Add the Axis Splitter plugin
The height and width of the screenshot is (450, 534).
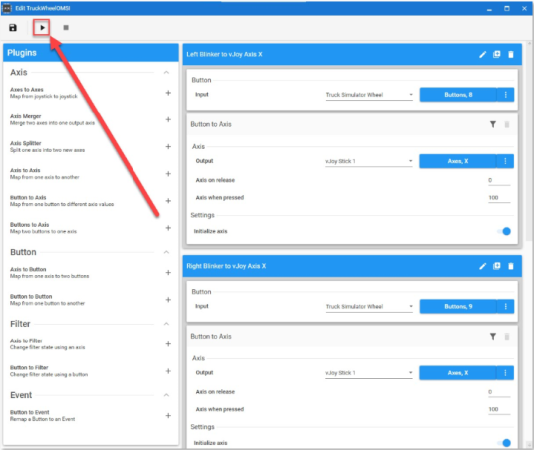pos(168,146)
